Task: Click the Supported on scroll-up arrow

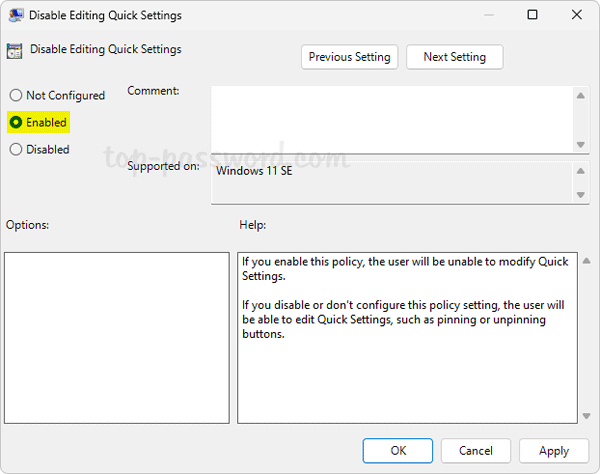Action: pyautogui.click(x=581, y=170)
